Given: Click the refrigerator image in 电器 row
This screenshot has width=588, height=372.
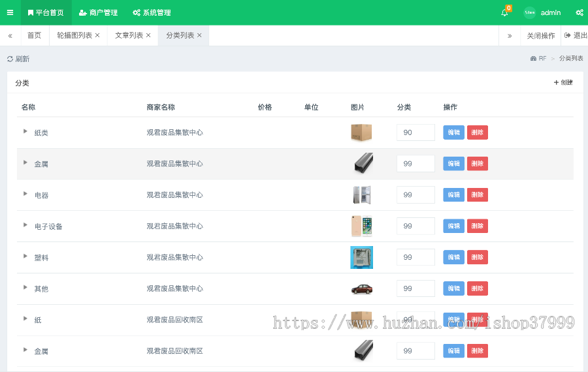Looking at the screenshot, I should point(362,194).
